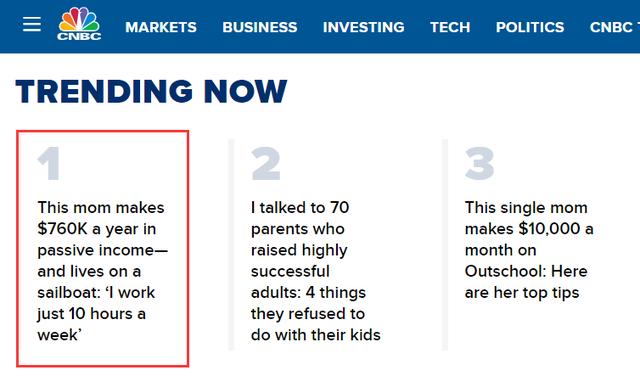Click the 'CNBC' wordmark under the peacock
Screen dimensions: 640x387
(79, 36)
